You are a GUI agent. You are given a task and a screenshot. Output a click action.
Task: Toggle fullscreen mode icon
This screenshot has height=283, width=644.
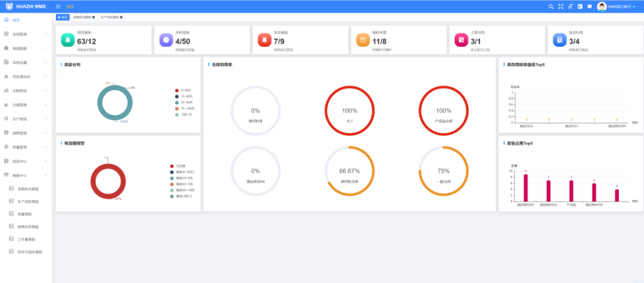(x=560, y=6)
